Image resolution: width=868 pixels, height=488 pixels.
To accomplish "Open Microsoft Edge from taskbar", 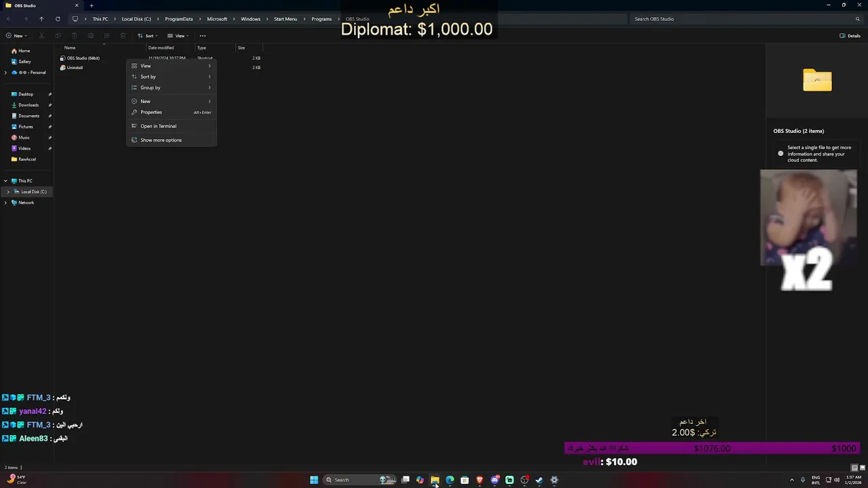I will tap(450, 480).
